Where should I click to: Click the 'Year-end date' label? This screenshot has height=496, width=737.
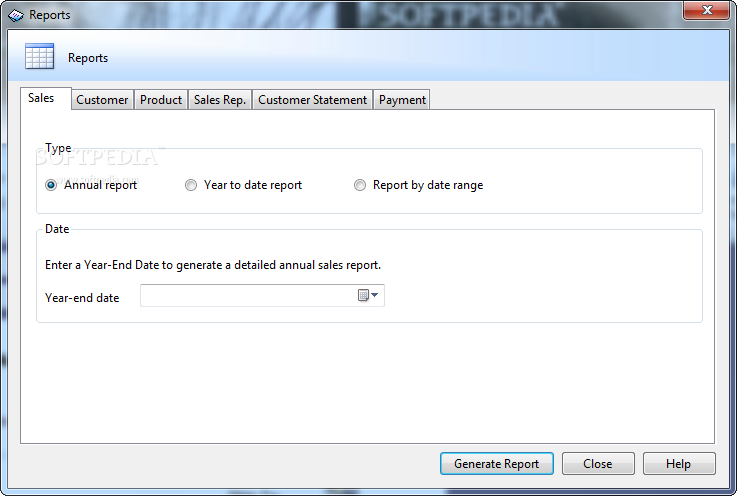click(82, 298)
